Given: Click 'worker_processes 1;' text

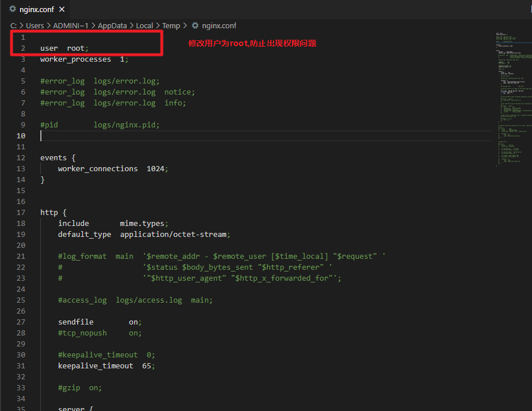Looking at the screenshot, I should [x=84, y=59].
